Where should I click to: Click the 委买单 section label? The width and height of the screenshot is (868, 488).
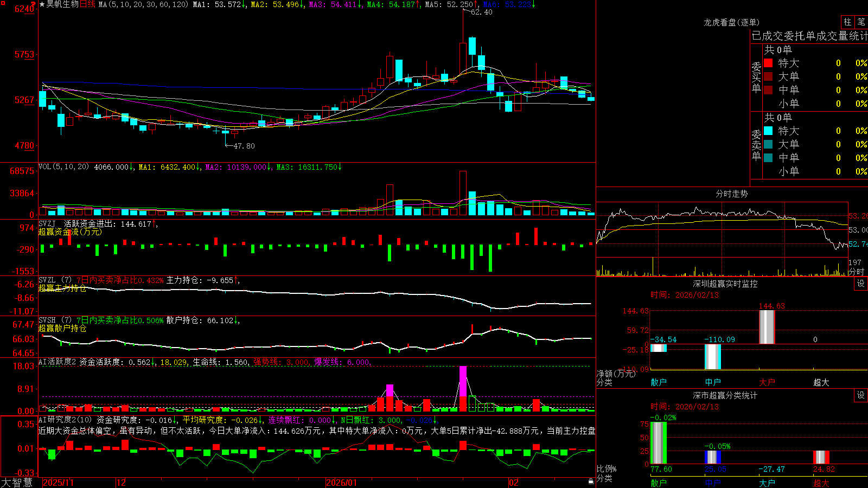pyautogui.click(x=756, y=78)
